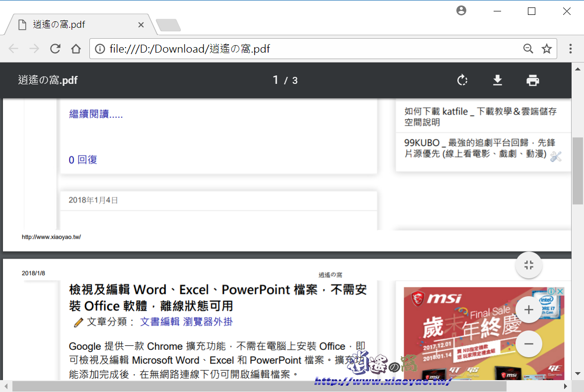Image resolution: width=584 pixels, height=392 pixels.
Task: Close the MSI ad with X
Action: pos(560,291)
